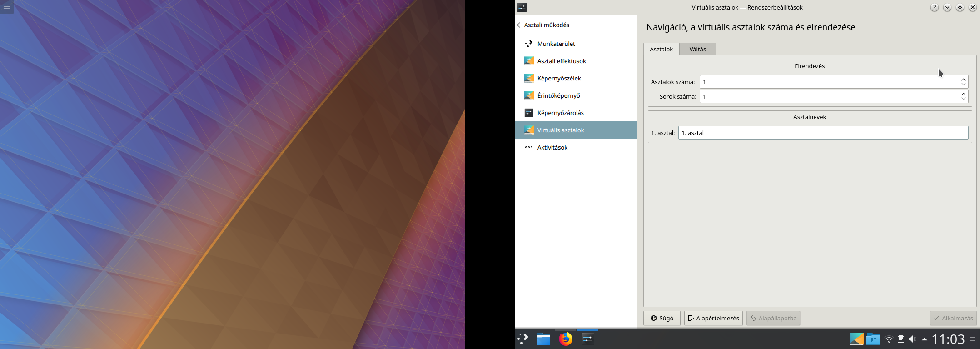The image size is (980, 349).
Task: Open the desktop toolbox hamburger menu
Action: (6, 7)
